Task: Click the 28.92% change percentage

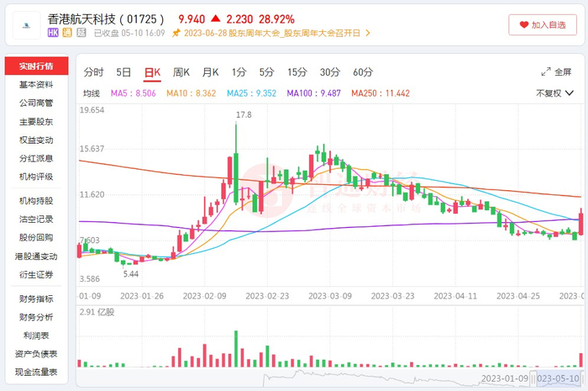Action: (276, 19)
